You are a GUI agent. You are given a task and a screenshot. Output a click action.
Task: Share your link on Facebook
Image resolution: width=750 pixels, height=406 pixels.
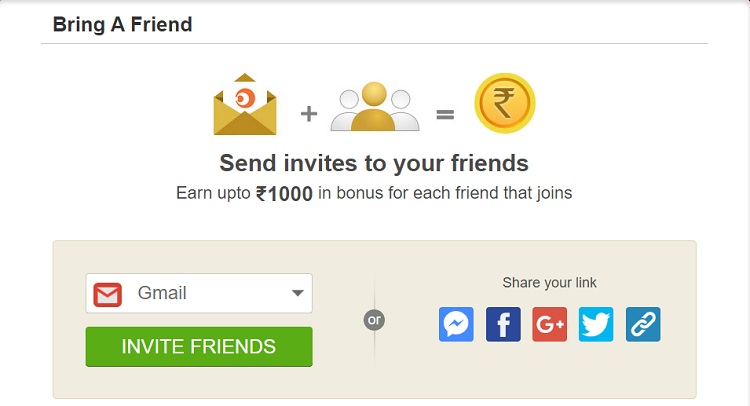click(x=503, y=324)
